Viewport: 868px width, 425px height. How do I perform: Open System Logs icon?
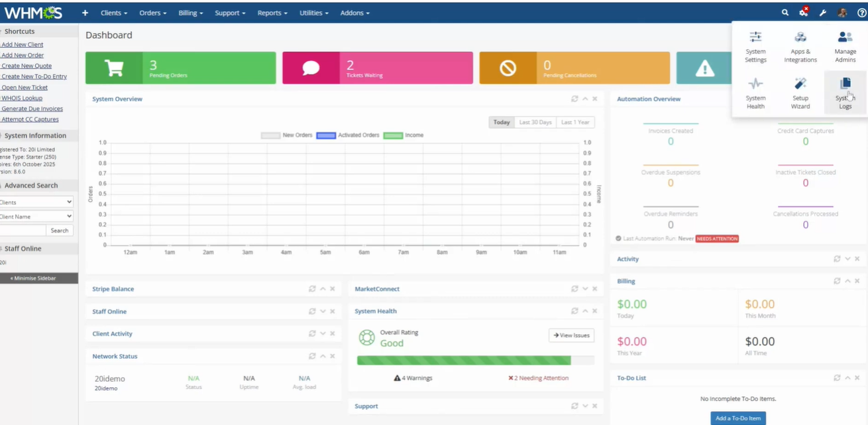click(845, 92)
